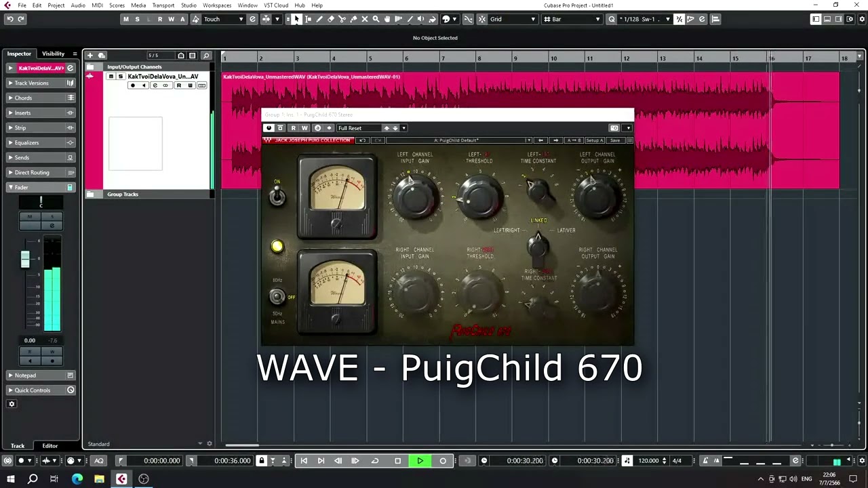Expand the Equalizers inspector section
The height and width of the screenshot is (488, 868).
(x=41, y=142)
